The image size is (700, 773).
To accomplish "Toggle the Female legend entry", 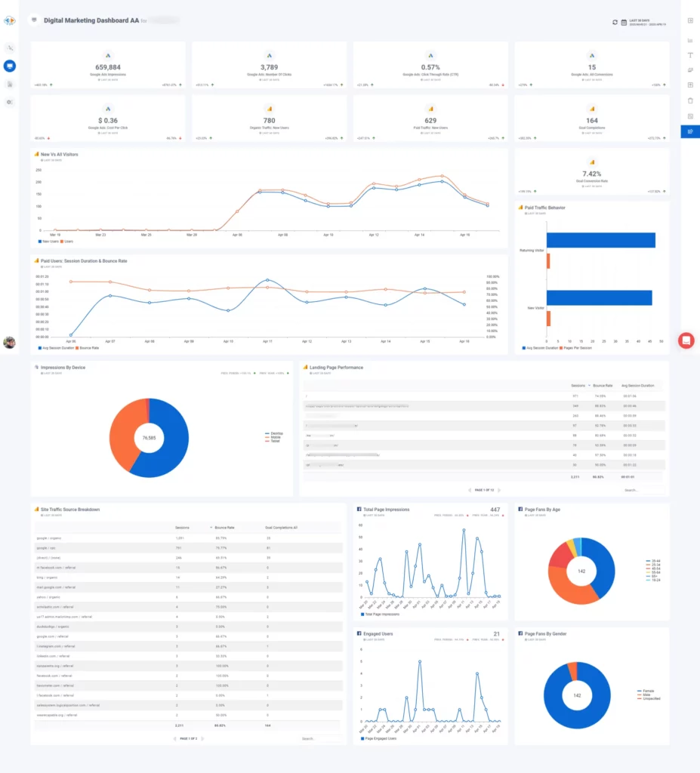I will click(x=646, y=691).
